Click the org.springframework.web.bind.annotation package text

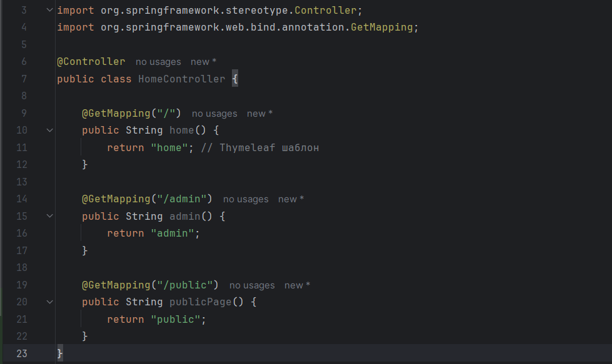pyautogui.click(x=222, y=27)
